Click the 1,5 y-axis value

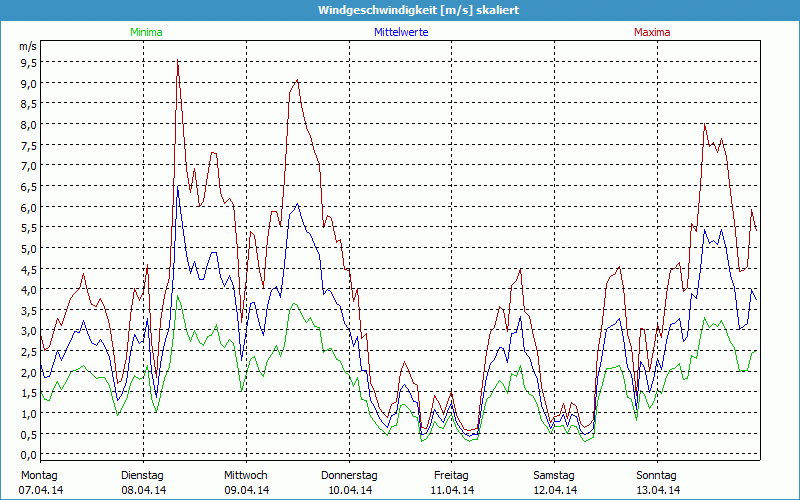coord(28,393)
